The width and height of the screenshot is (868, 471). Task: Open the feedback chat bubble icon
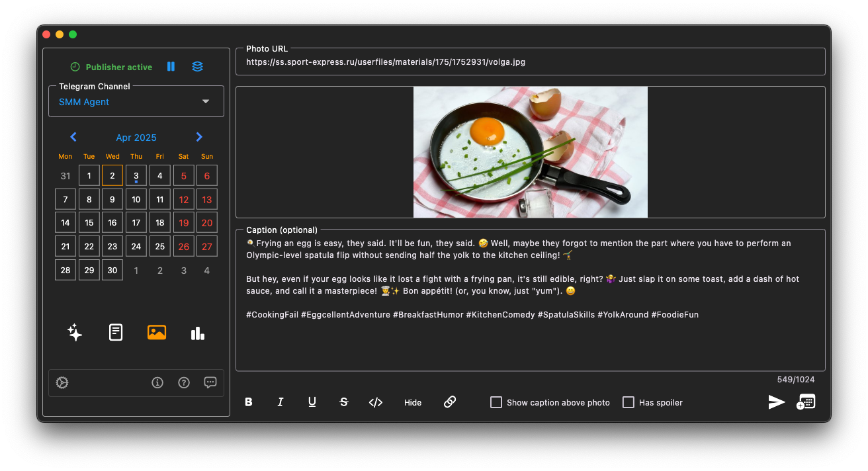tap(210, 382)
